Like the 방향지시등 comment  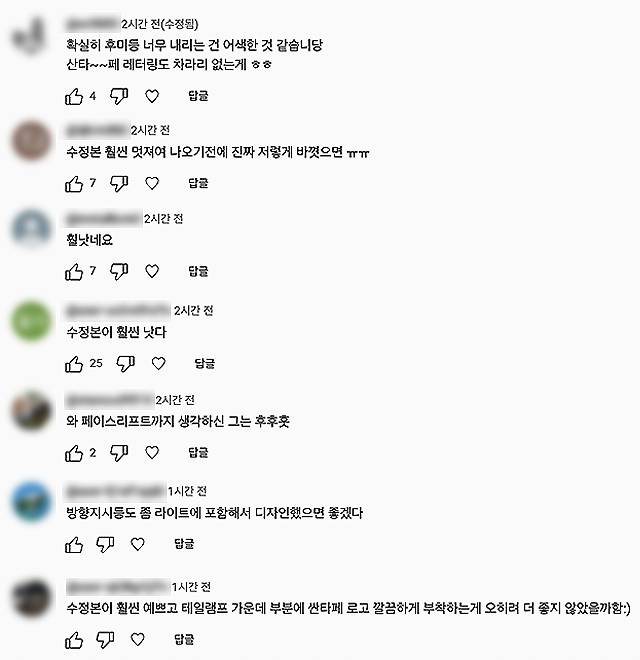(x=74, y=544)
